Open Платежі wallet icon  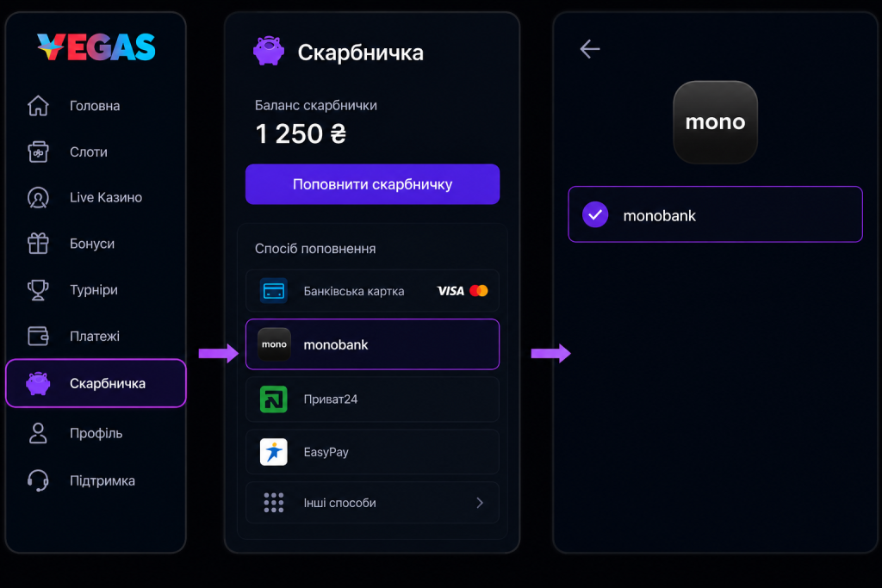tap(38, 336)
